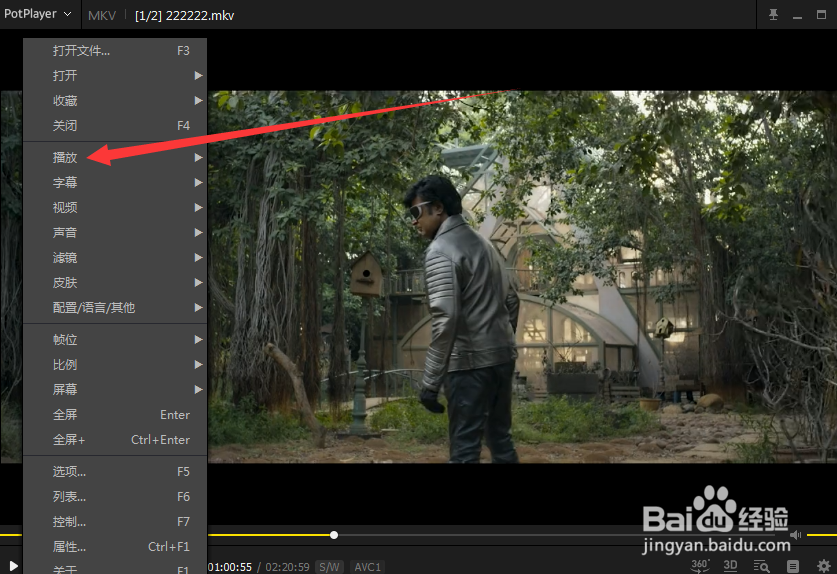Click the 222222.mkv file title
837x574 pixels.
pos(185,15)
